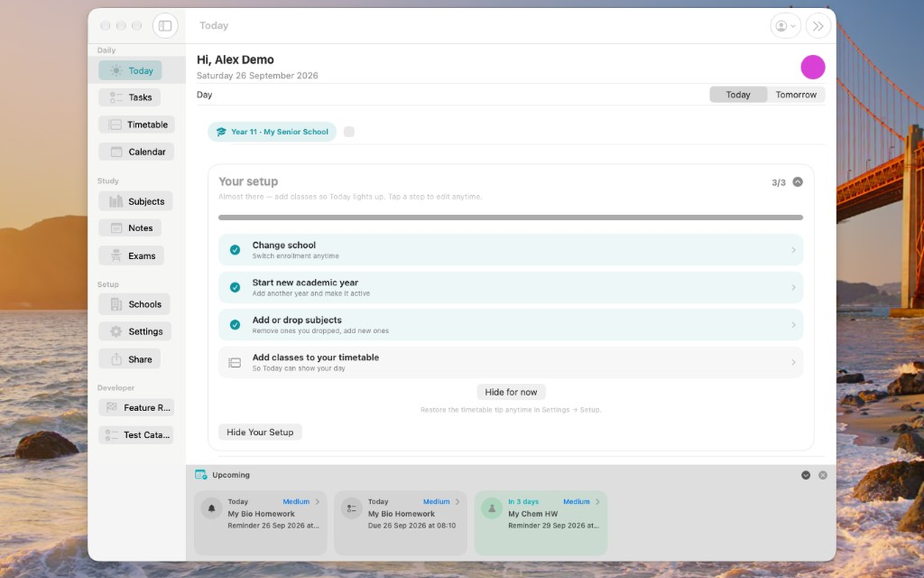
Task: Close the Upcoming panel
Action: (x=823, y=475)
